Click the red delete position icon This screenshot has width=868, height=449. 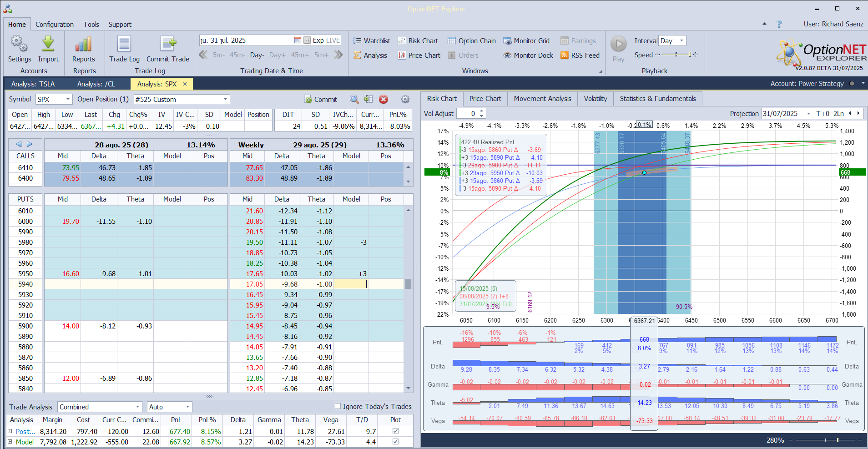point(384,99)
